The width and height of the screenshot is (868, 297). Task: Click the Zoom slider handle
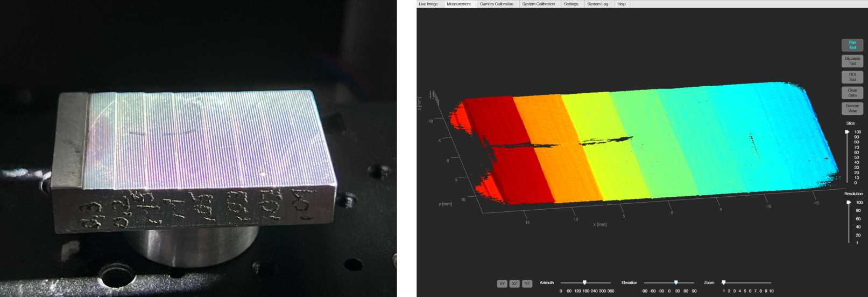click(724, 282)
